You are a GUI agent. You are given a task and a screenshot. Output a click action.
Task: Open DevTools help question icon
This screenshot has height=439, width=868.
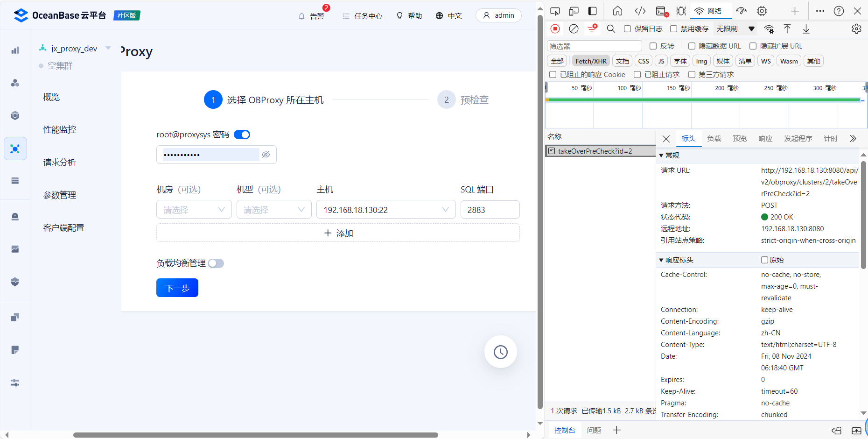[839, 11]
